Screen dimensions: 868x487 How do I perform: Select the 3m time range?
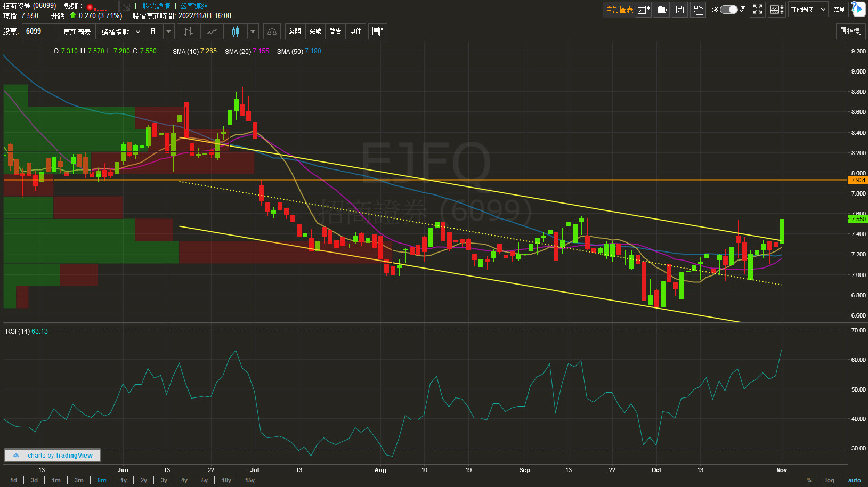tap(79, 480)
